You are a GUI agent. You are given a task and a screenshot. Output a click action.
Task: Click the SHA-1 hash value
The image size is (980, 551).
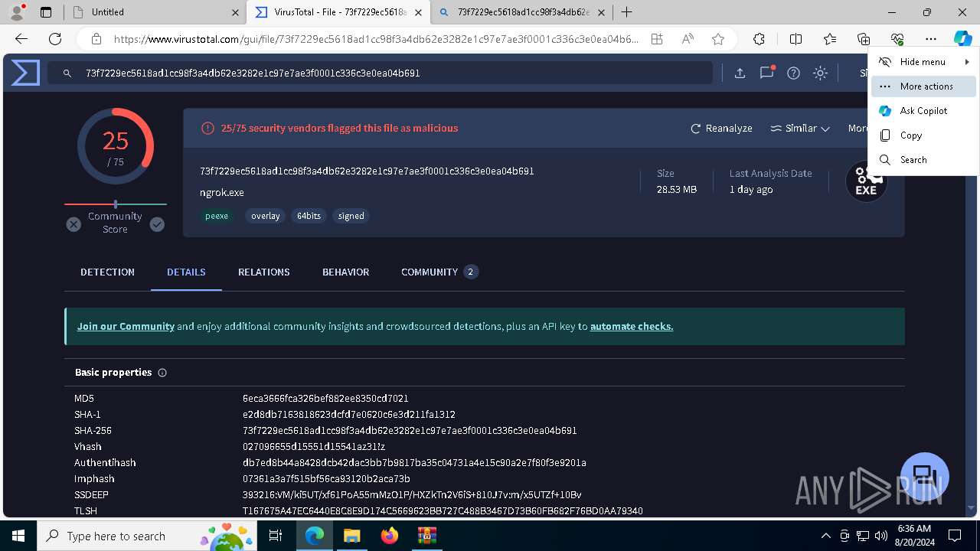pos(349,415)
